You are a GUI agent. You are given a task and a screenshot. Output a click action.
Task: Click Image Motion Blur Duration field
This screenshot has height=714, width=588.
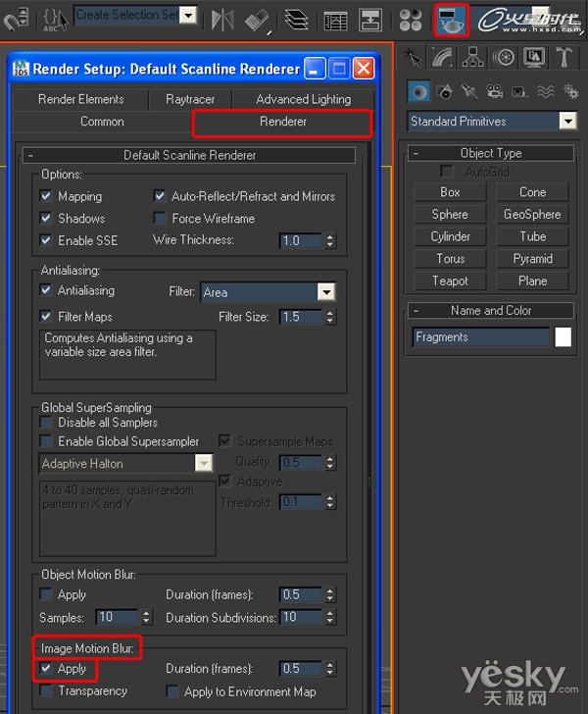tap(301, 669)
